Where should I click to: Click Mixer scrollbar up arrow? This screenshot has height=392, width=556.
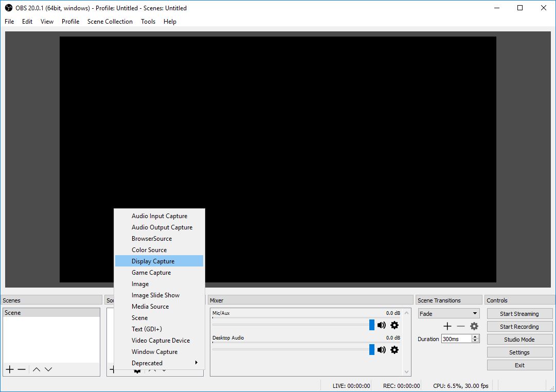(x=407, y=313)
